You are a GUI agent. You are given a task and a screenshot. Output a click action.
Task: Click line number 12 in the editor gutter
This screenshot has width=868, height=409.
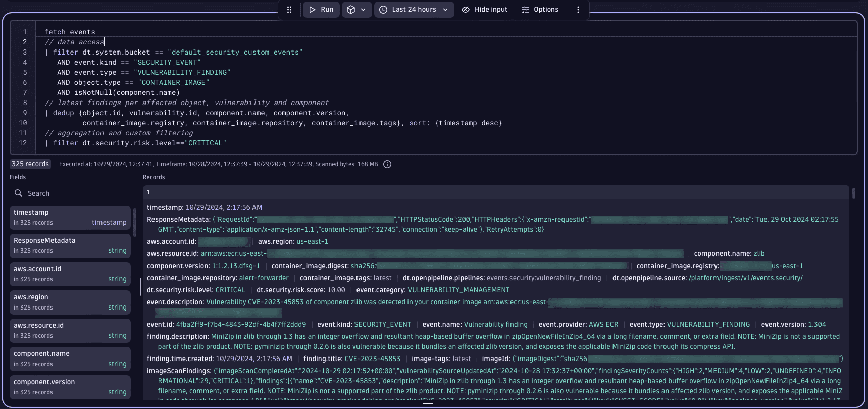(x=23, y=143)
